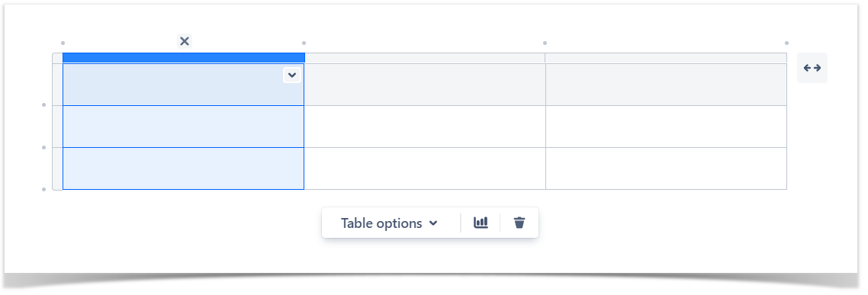Click insert-row dot below the header row
Viewport: 868px width, 295px height.
pos(43,104)
